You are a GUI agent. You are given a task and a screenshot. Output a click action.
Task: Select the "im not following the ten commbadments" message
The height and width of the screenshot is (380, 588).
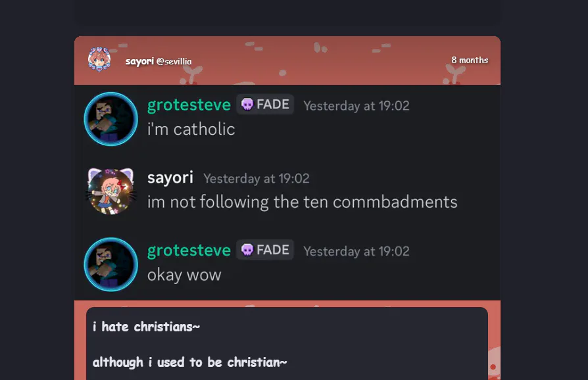303,202
